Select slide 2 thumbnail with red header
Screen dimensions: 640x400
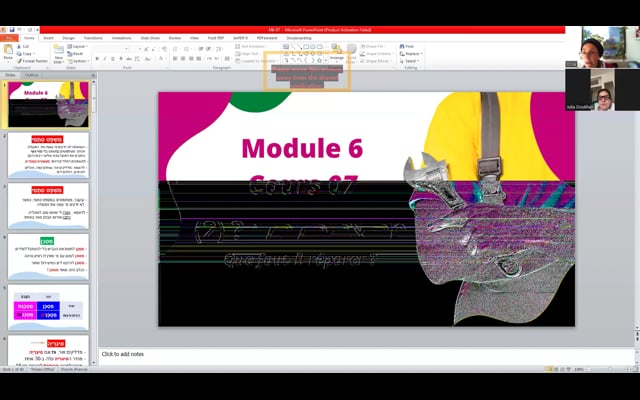click(x=48, y=155)
